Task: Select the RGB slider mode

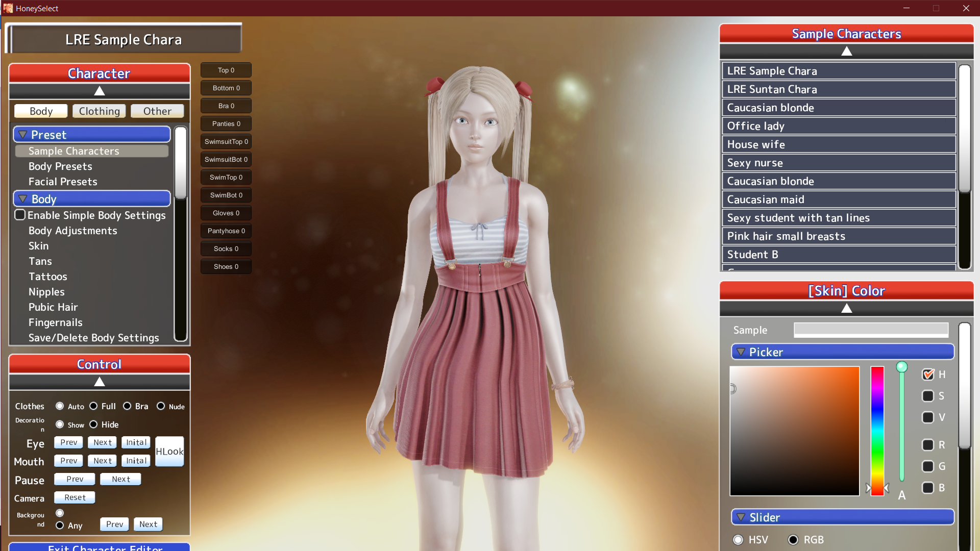Action: 793,540
